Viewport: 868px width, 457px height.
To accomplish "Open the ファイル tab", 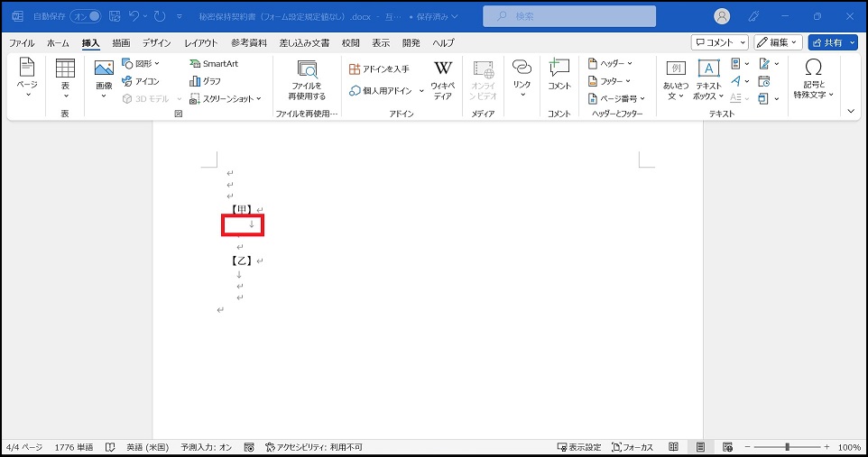I will coord(22,42).
